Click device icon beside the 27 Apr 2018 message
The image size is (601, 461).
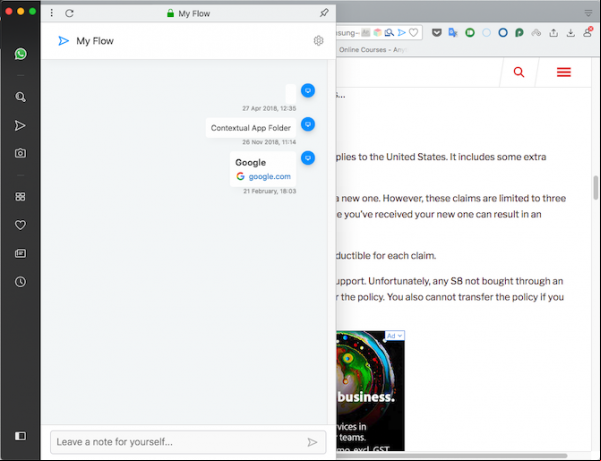click(308, 90)
